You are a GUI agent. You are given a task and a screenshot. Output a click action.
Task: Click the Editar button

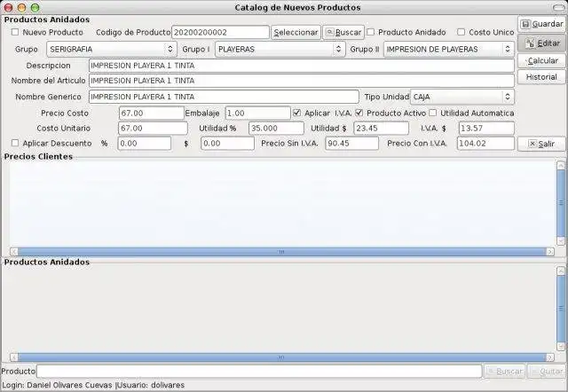coord(541,43)
